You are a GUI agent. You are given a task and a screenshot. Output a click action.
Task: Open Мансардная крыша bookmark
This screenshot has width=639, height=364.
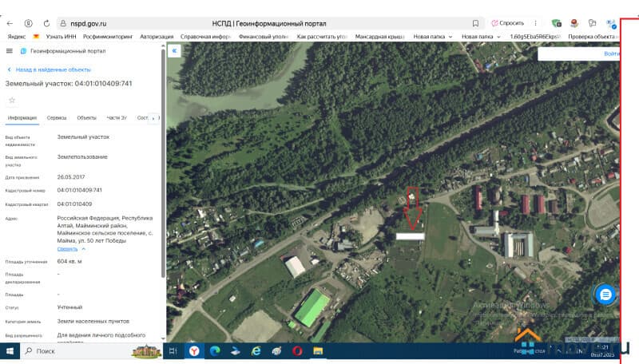coord(380,37)
